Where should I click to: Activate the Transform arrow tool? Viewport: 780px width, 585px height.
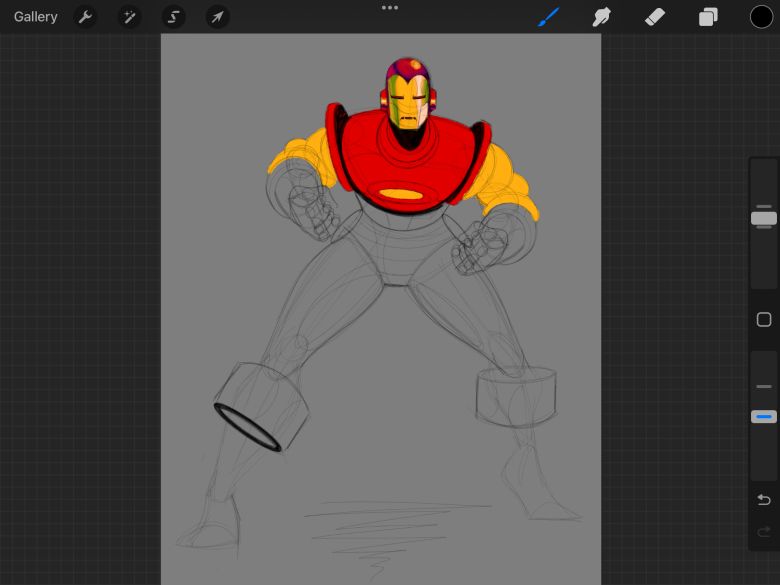(x=217, y=17)
